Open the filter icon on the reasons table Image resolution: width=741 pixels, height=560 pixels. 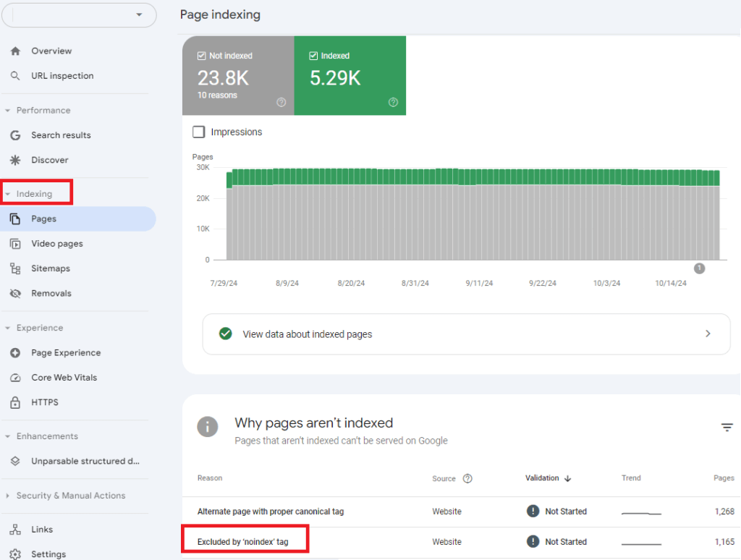[727, 428]
